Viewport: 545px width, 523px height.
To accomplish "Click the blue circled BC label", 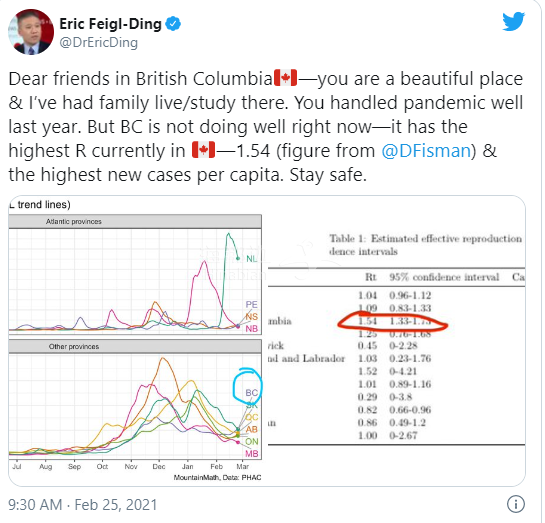I will pyautogui.click(x=251, y=393).
